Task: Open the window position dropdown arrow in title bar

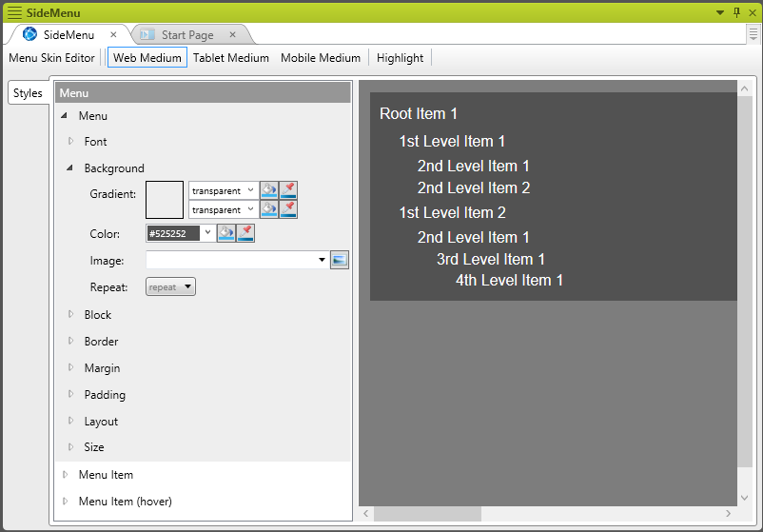Action: 720,12
